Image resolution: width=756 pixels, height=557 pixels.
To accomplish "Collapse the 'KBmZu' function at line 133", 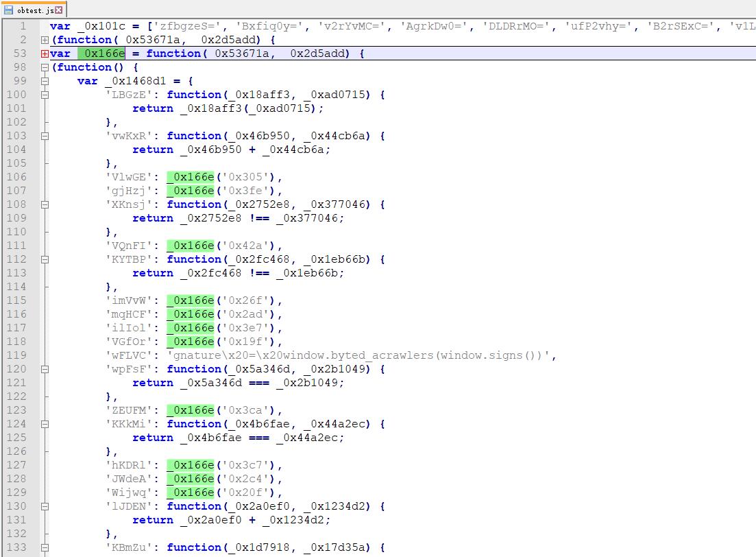I will tap(45, 548).
